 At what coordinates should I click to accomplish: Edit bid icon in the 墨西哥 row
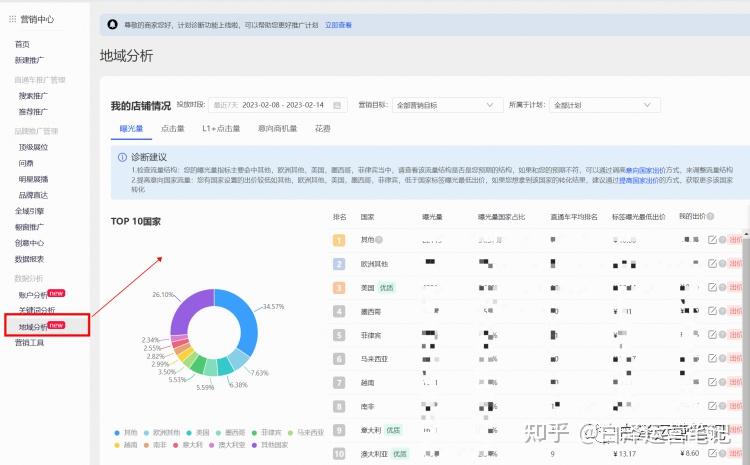pyautogui.click(x=712, y=311)
